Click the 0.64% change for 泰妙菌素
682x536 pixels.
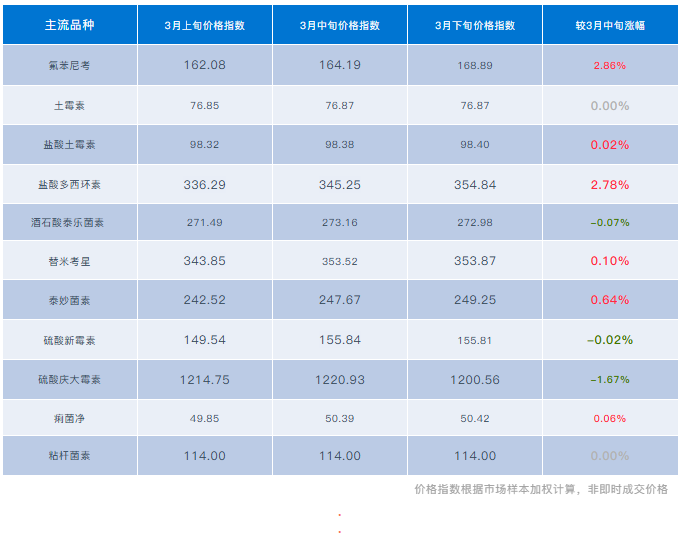pos(609,300)
